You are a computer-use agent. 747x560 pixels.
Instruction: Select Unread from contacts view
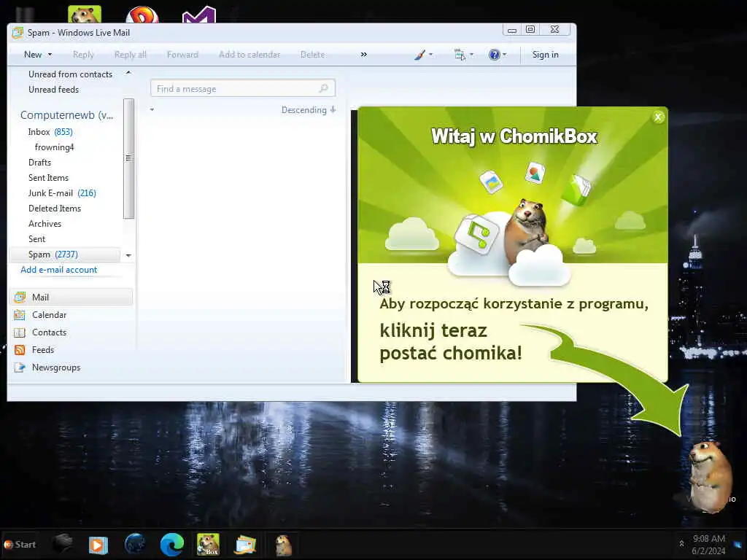(70, 74)
